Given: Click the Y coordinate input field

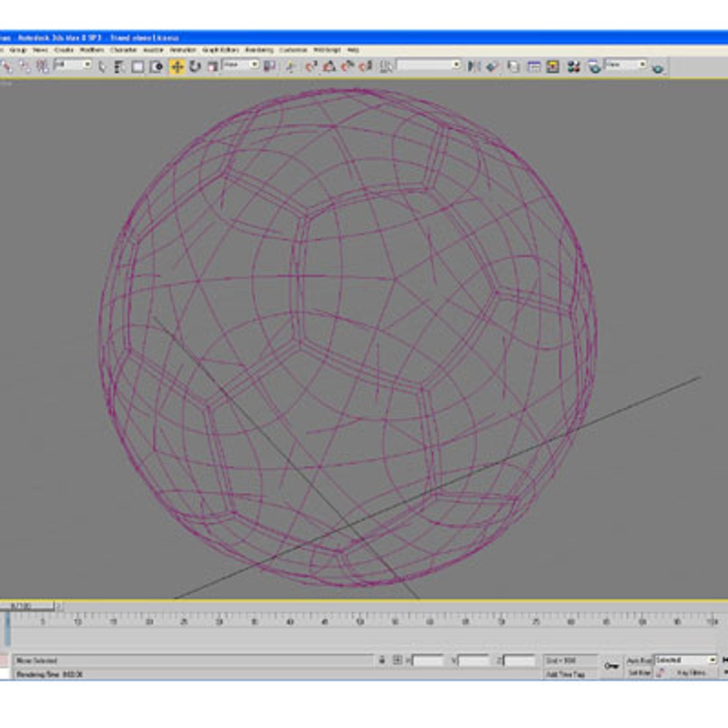Looking at the screenshot, I should [x=474, y=660].
